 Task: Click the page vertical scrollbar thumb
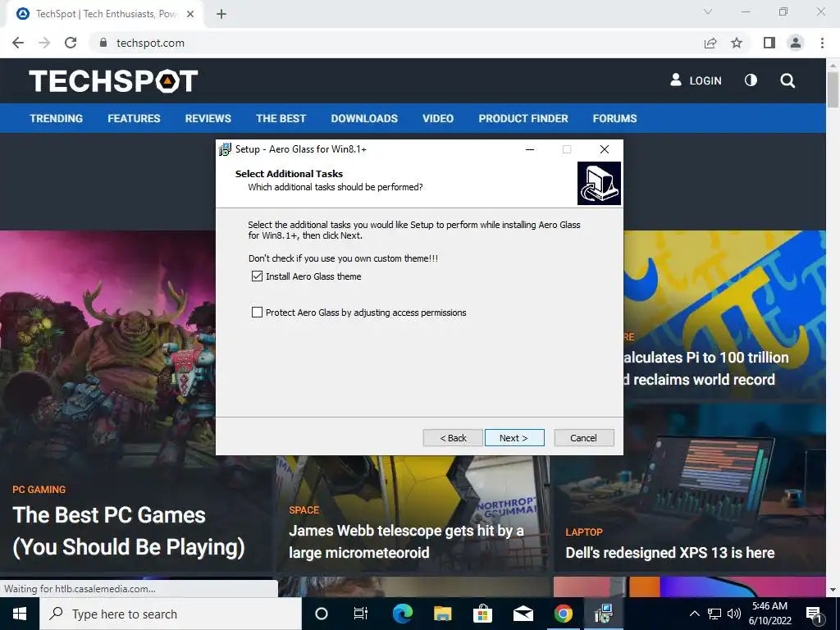pyautogui.click(x=833, y=89)
